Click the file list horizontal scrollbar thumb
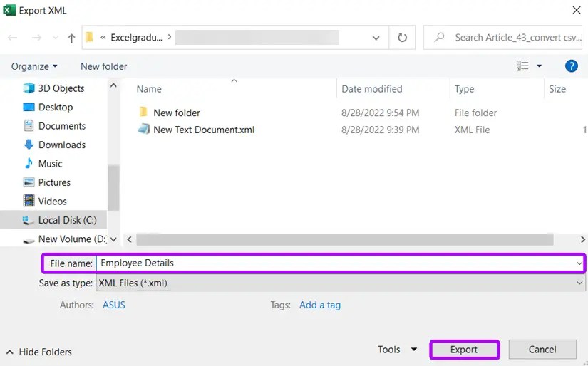Viewport: 588px width, 366px height. point(345,239)
